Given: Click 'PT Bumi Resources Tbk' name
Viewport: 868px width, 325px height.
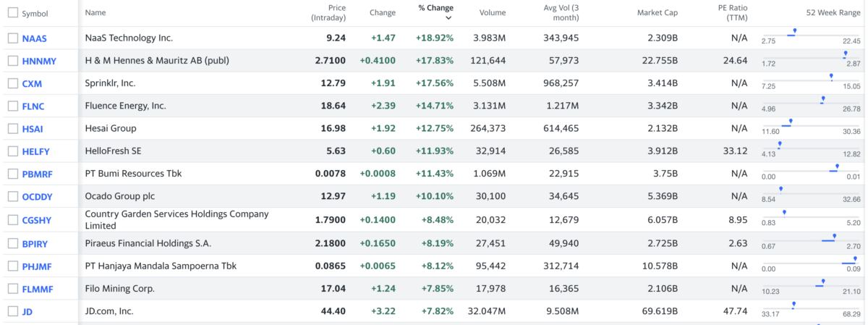Looking at the screenshot, I should click(133, 174).
